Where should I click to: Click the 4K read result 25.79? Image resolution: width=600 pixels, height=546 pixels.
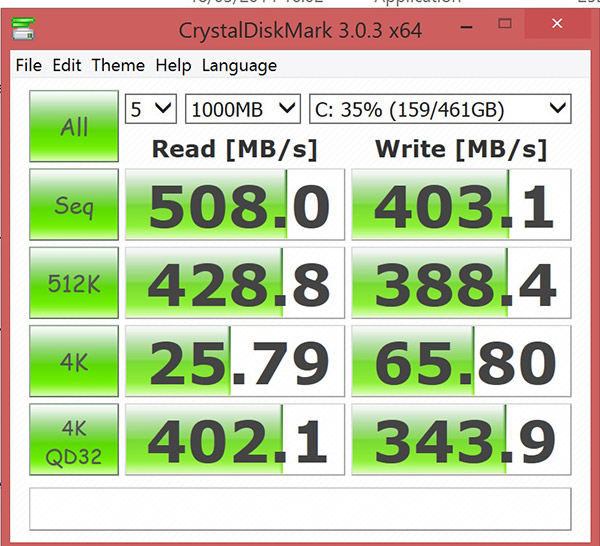(235, 361)
